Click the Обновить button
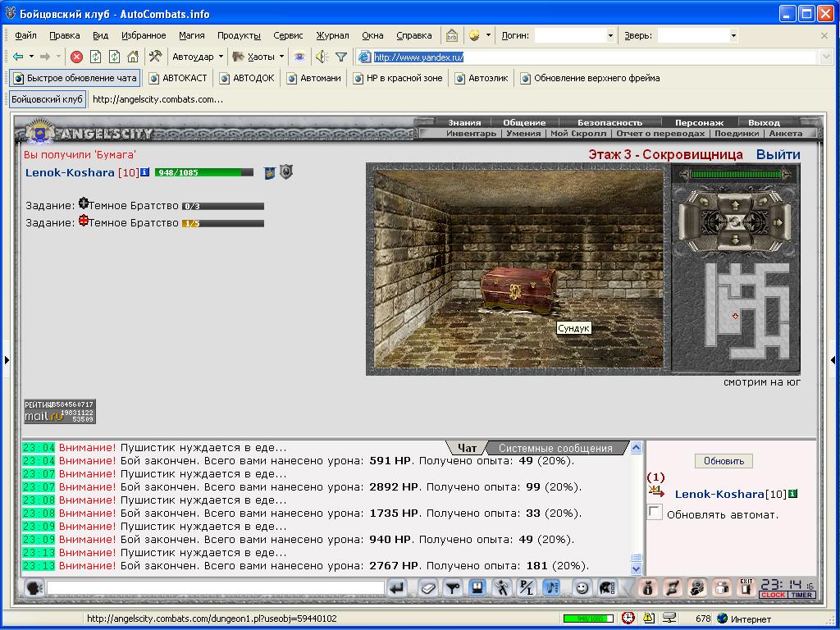Viewport: 840px width, 630px height. pos(724,461)
